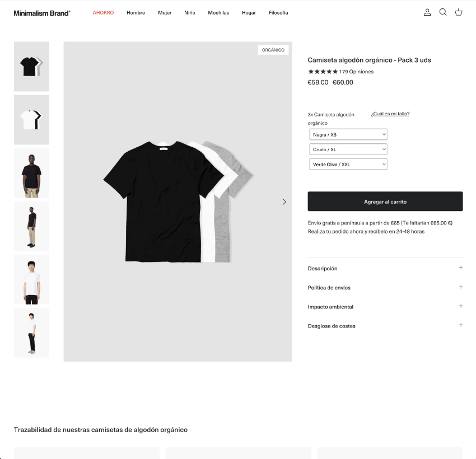Select the white t-shirt pack thumbnail
Screen dimensions: 476x459
(31, 120)
